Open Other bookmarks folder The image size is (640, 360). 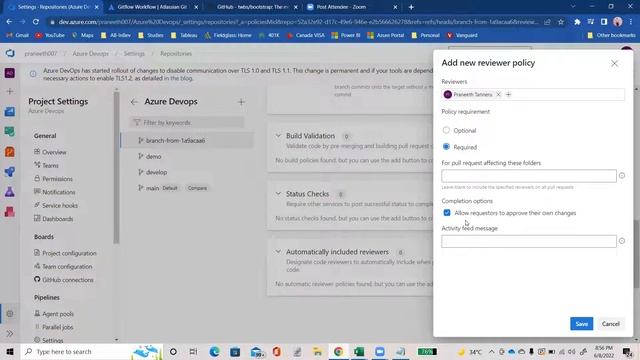click(x=611, y=36)
